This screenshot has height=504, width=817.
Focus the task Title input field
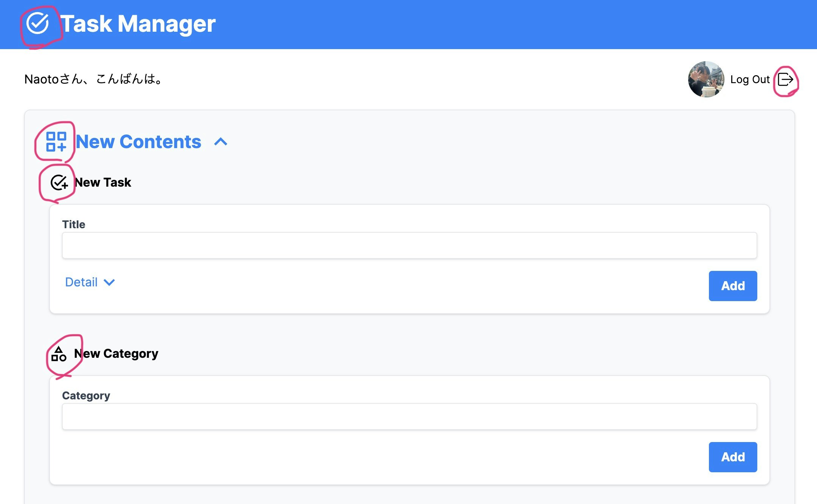pos(409,246)
